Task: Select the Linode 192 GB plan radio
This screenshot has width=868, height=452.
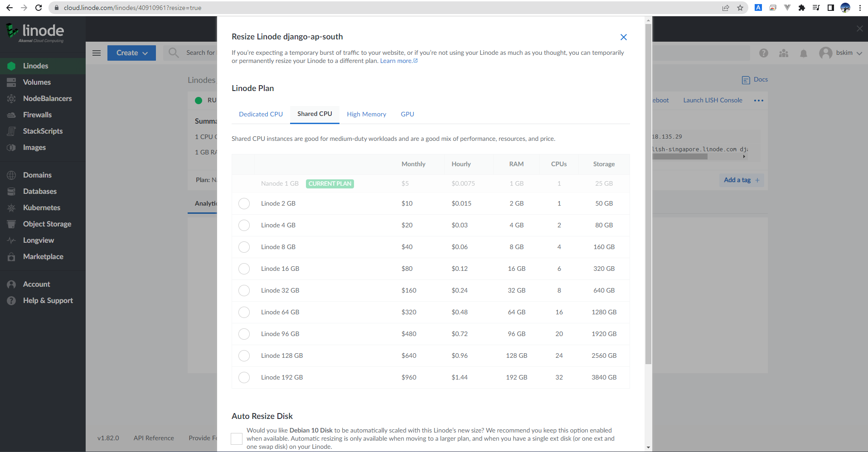Action: 244,377
